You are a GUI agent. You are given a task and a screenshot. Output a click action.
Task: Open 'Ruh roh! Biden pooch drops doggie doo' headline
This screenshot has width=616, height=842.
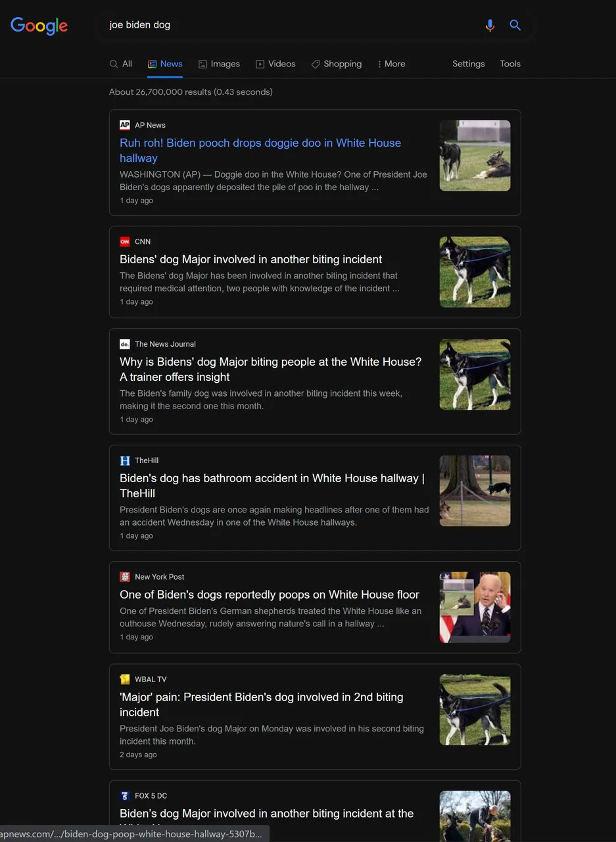260,151
